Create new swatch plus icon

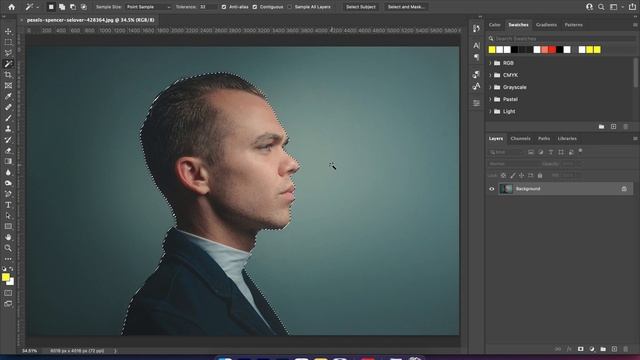[x=613, y=127]
